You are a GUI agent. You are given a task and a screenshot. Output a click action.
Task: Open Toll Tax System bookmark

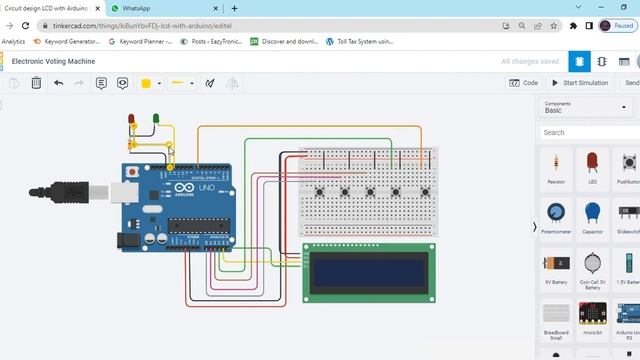click(x=360, y=42)
